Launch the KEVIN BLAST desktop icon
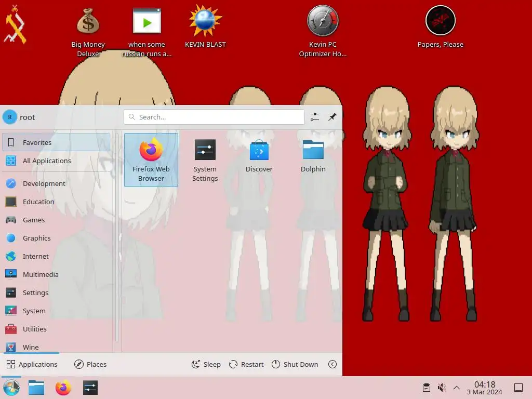 (x=205, y=26)
